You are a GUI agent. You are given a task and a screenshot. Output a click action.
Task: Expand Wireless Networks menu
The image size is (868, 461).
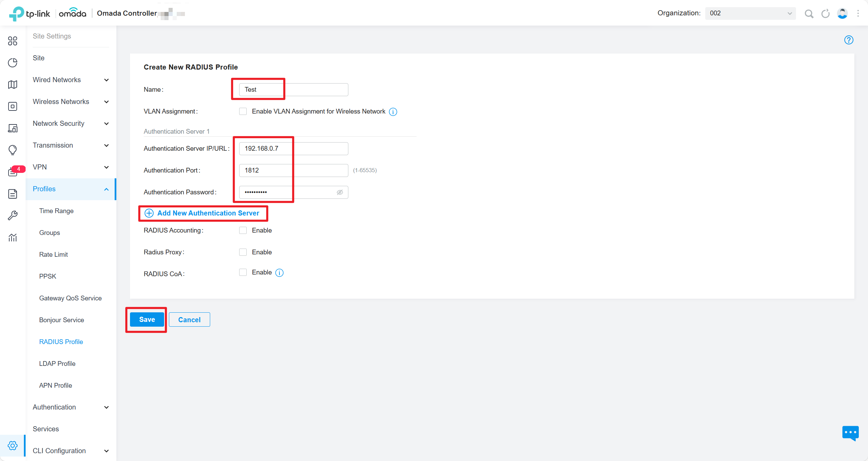71,102
